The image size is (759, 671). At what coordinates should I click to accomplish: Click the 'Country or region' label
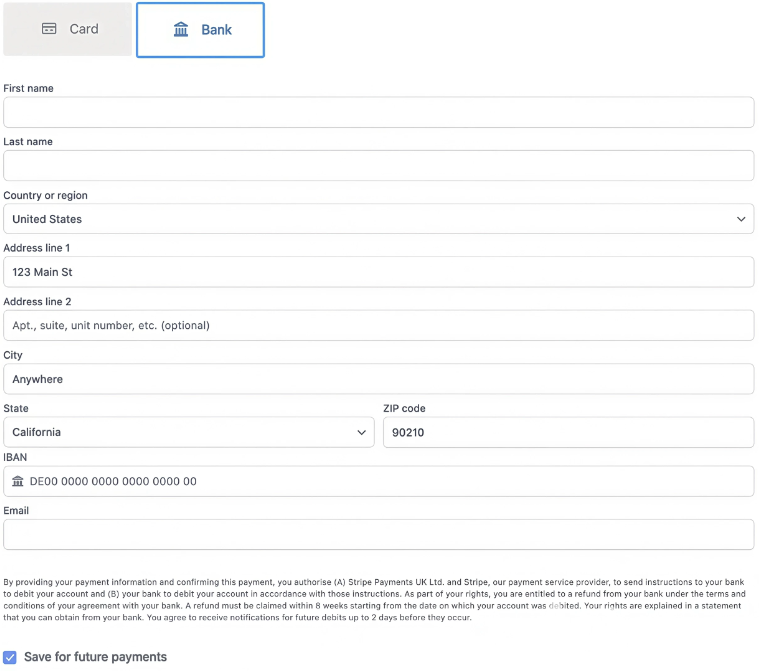[46, 196]
